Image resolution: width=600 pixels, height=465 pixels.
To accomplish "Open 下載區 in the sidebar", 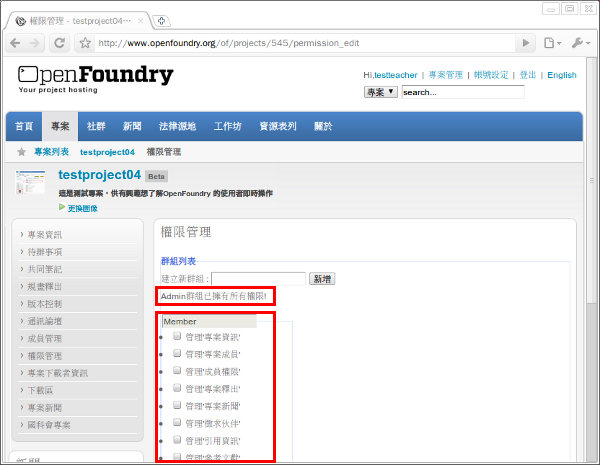I will pyautogui.click(x=41, y=390).
